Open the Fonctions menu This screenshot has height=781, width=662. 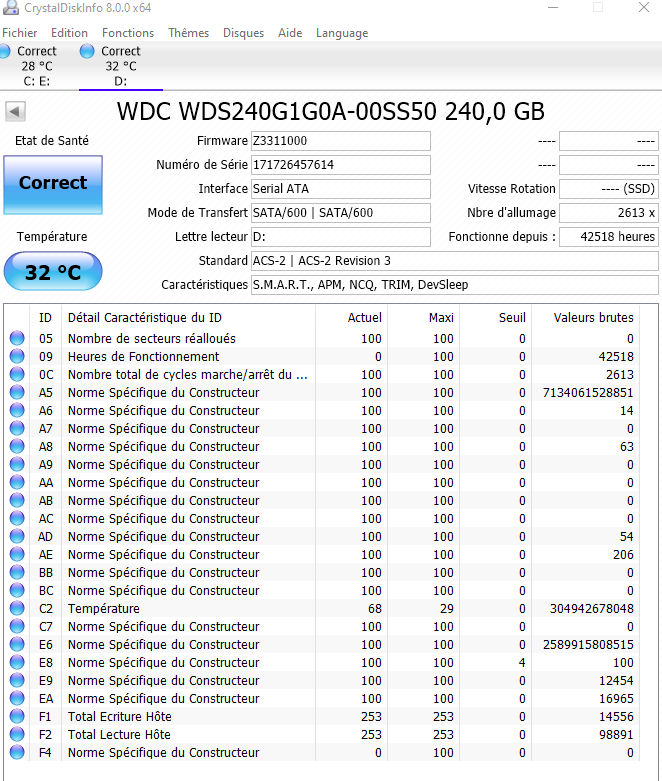tap(128, 33)
